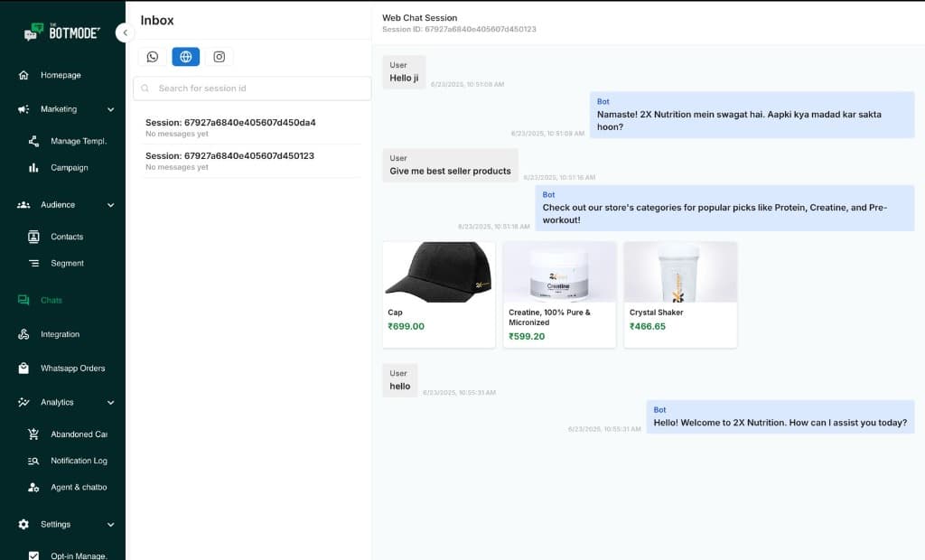
Task: Expand the Settings section
Action: click(112, 524)
